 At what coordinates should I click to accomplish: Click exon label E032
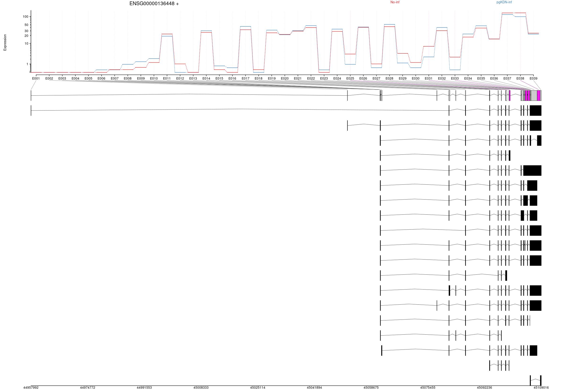coord(442,79)
